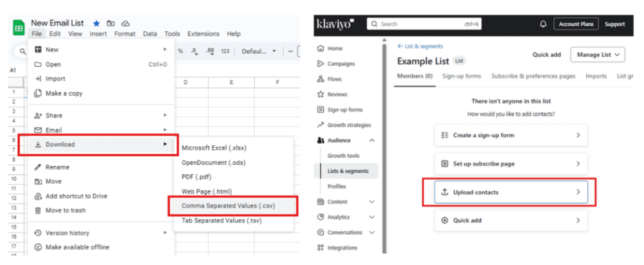Viewport: 644px width, 265px height.
Task: Click the cloud save status icon
Action: click(125, 23)
